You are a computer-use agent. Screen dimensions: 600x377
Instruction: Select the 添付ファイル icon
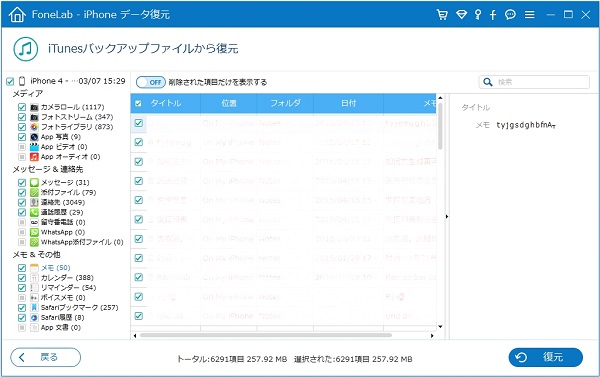tap(34, 192)
